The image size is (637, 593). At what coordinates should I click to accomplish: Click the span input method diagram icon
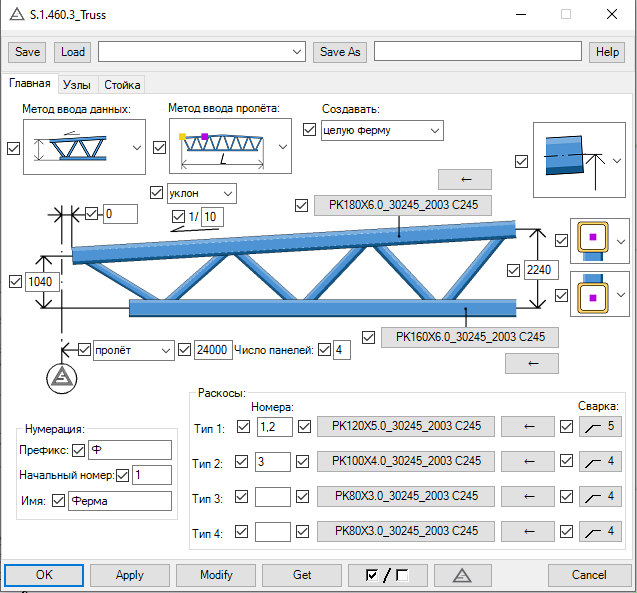(222, 148)
